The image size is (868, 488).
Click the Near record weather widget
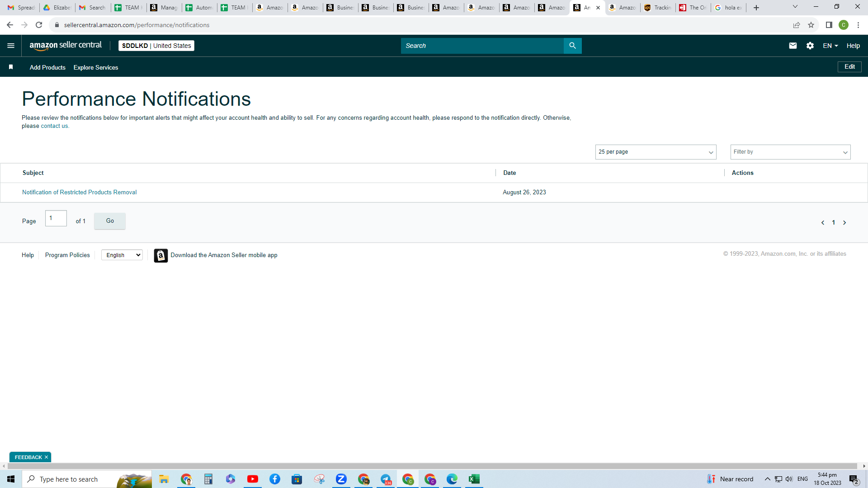730,479
